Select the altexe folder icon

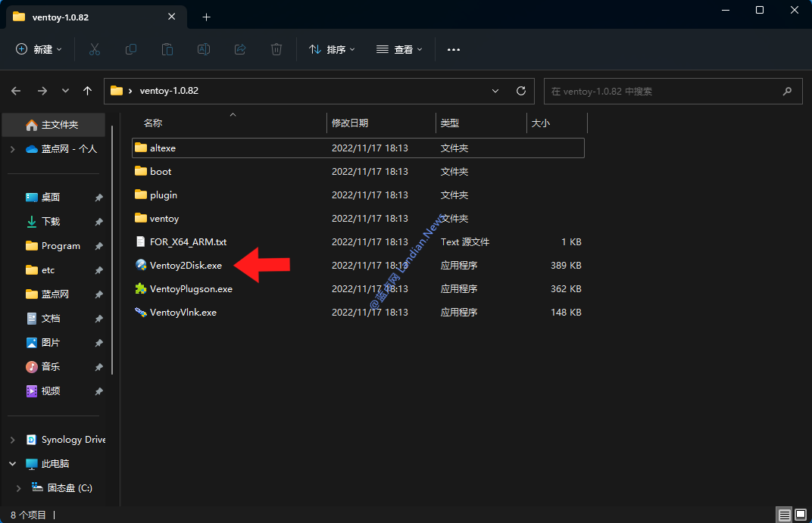[141, 148]
